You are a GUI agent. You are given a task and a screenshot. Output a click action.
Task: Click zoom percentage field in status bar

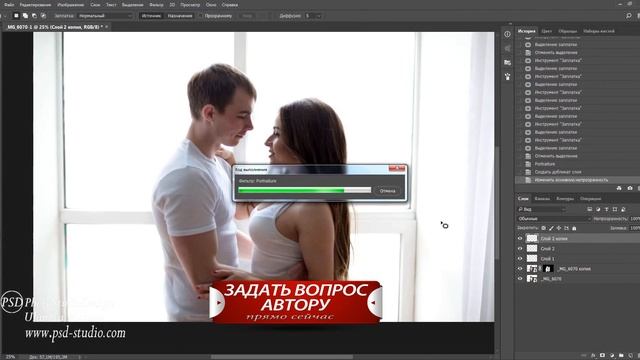point(10,357)
